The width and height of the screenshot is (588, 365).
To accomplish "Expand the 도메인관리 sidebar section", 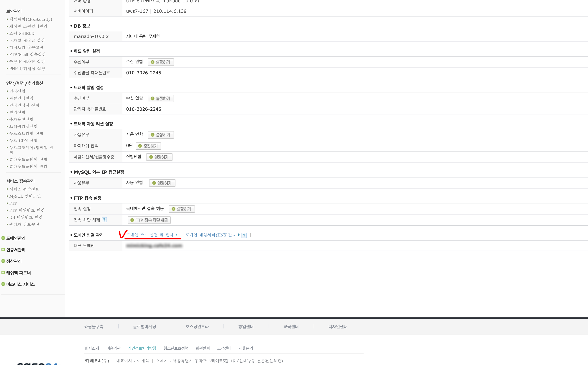I will (x=16, y=238).
